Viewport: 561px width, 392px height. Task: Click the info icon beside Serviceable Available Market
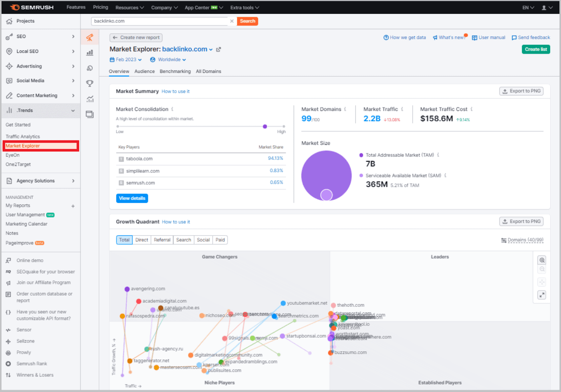click(445, 176)
